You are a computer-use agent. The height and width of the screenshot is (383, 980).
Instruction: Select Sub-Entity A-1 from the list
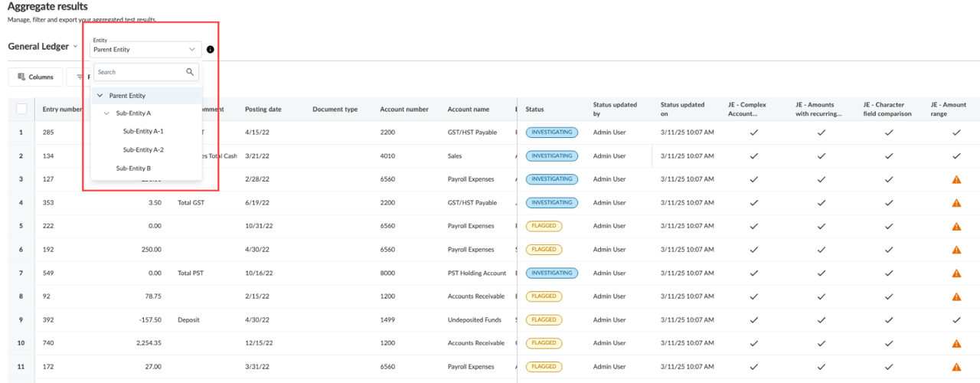coord(143,131)
